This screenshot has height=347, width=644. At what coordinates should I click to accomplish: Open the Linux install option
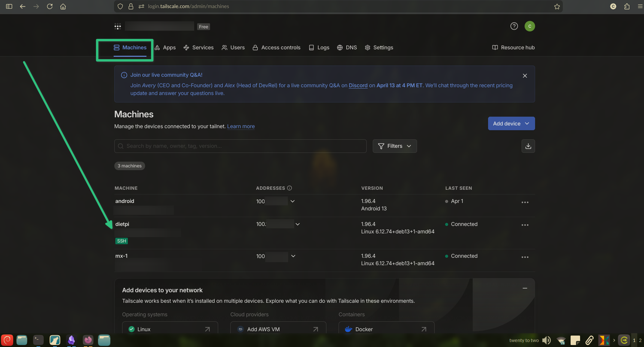[170, 329]
